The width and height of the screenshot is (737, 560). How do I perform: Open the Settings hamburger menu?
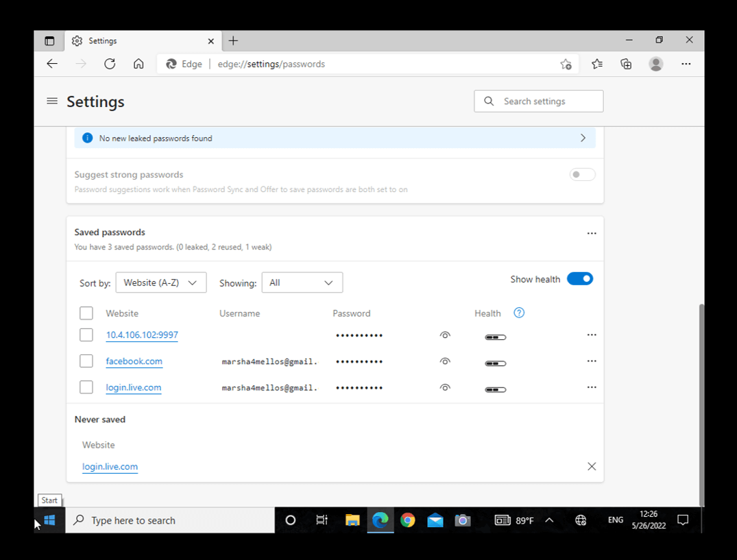[x=52, y=101]
